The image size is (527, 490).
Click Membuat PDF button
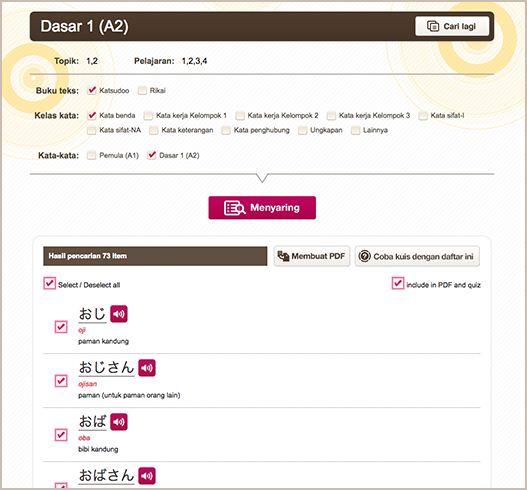coord(312,256)
